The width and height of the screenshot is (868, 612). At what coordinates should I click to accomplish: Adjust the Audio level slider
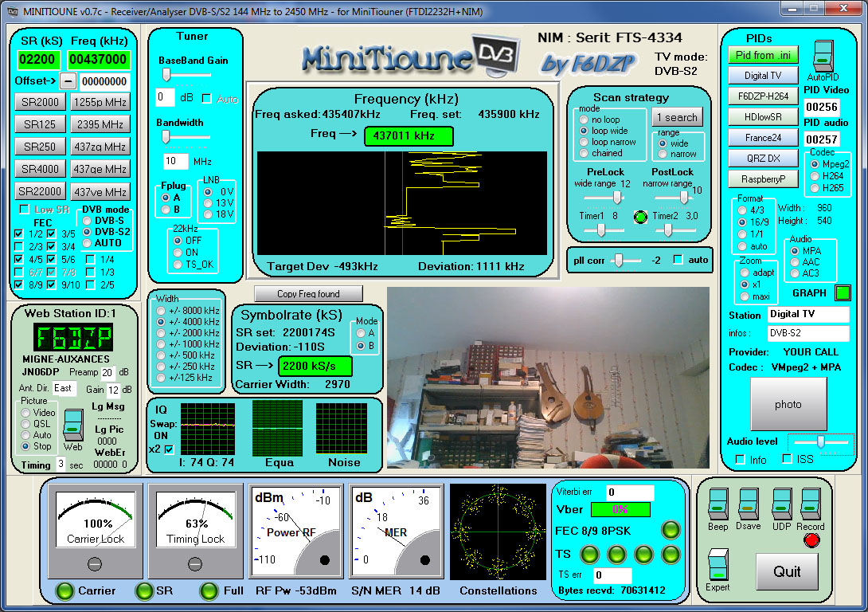click(821, 441)
